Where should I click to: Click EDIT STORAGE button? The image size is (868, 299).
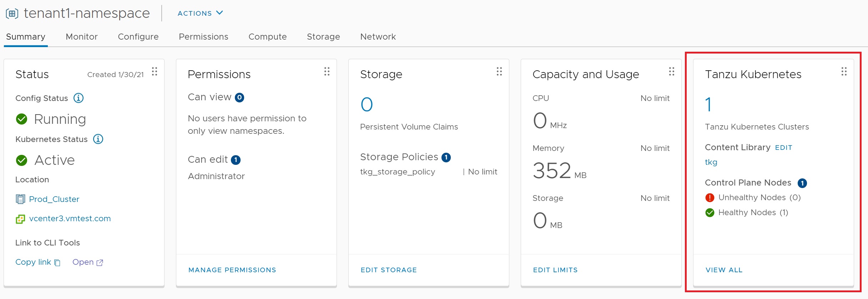[x=389, y=270]
